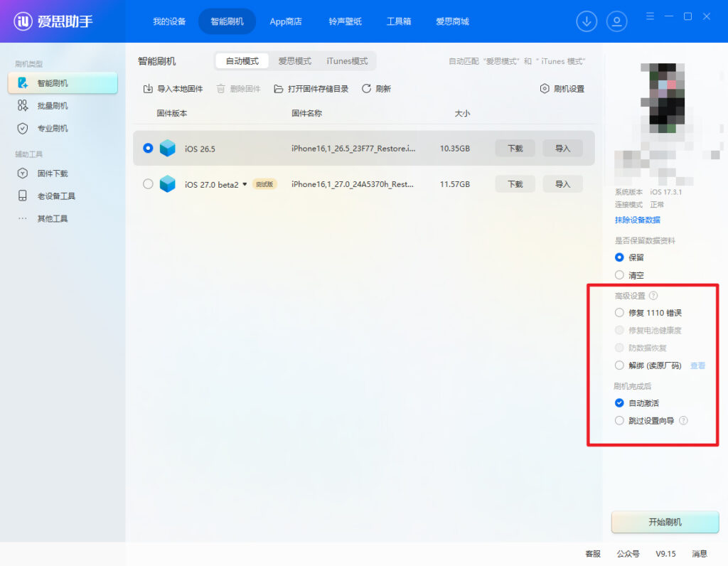Click 下载 button for iOS 26.5
This screenshot has height=566, width=728.
515,148
